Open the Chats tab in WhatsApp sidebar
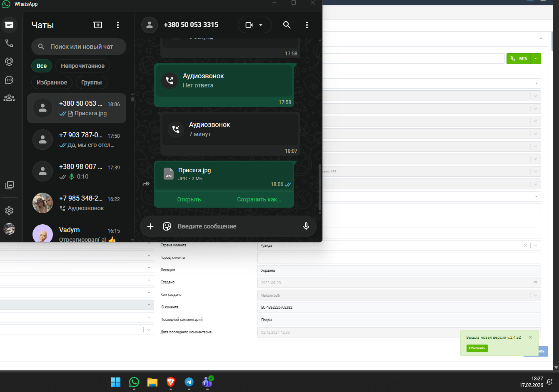 [9, 25]
